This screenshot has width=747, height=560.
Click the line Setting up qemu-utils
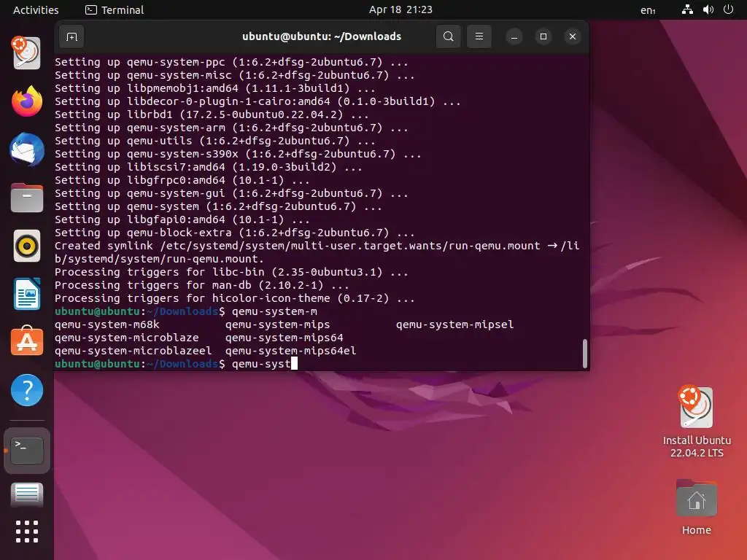coord(215,141)
